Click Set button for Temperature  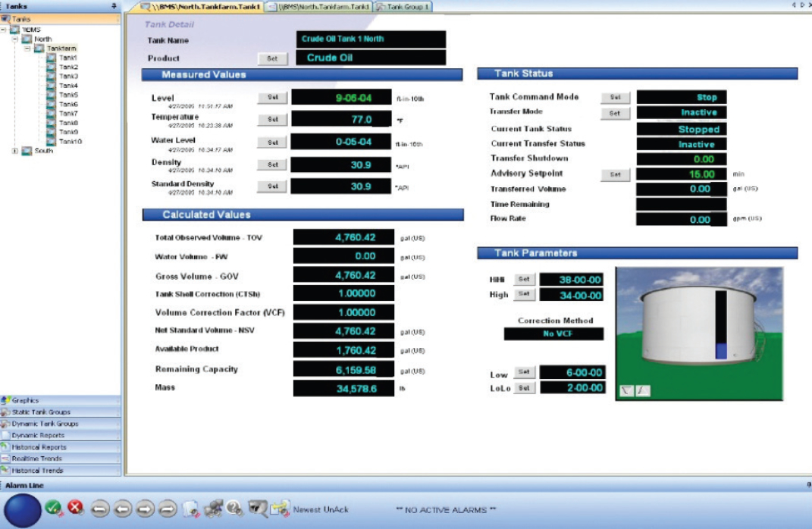(272, 120)
